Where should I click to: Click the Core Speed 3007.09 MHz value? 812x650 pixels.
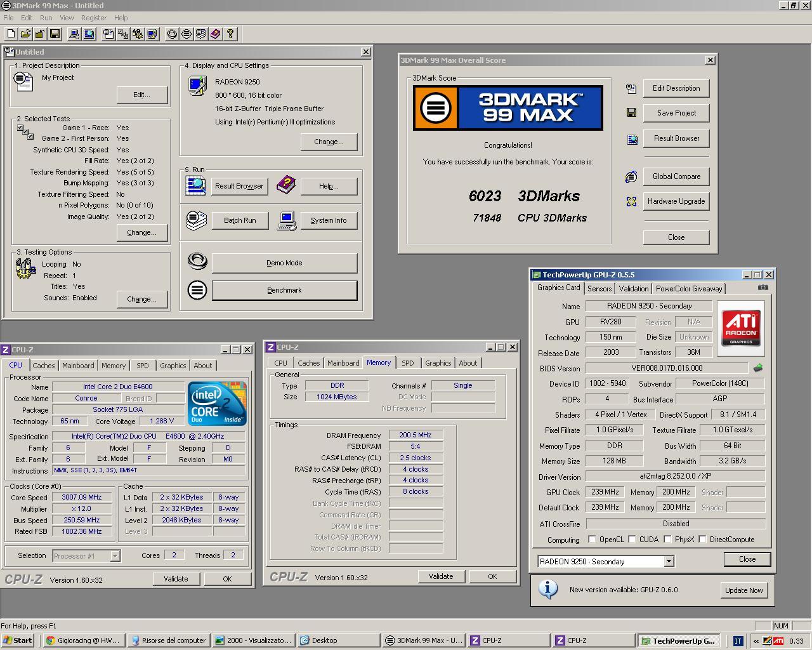point(82,498)
